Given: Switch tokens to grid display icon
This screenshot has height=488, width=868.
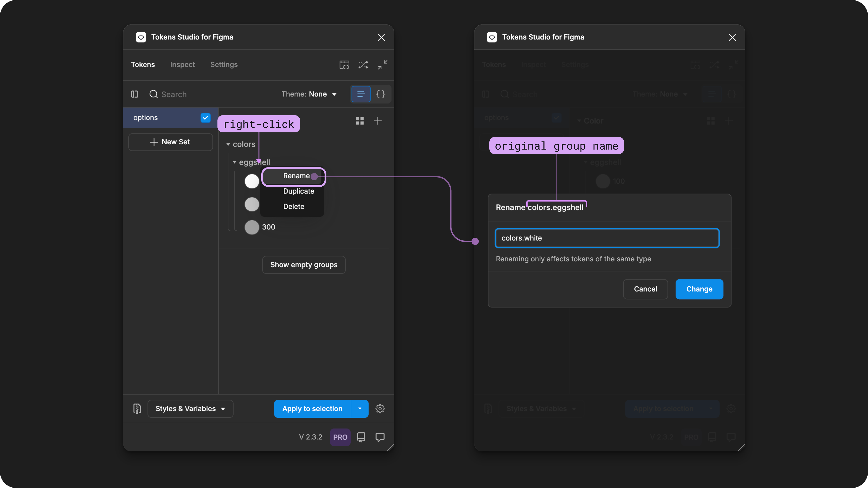Looking at the screenshot, I should [360, 121].
